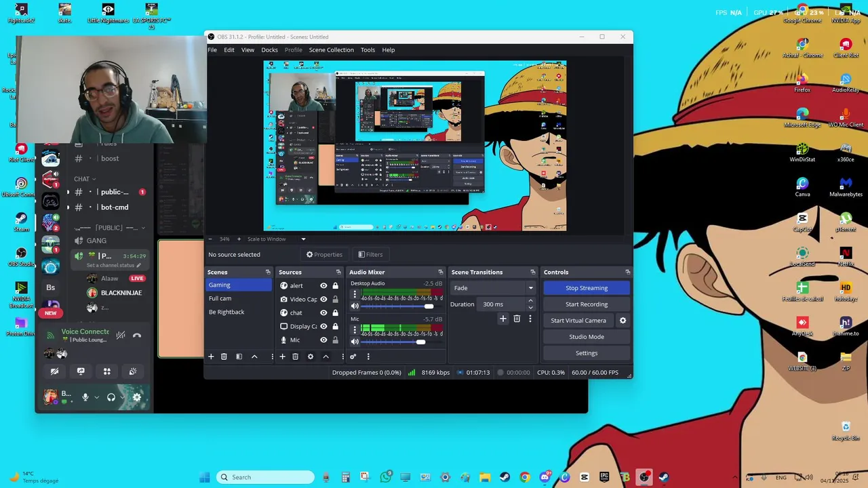The image size is (868, 488).
Task: Add a new source with plus icon
Action: [283, 357]
